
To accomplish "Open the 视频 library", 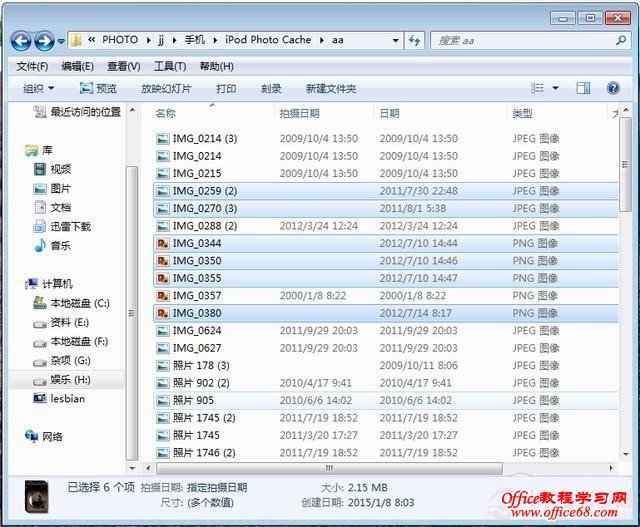I will click(x=52, y=169).
